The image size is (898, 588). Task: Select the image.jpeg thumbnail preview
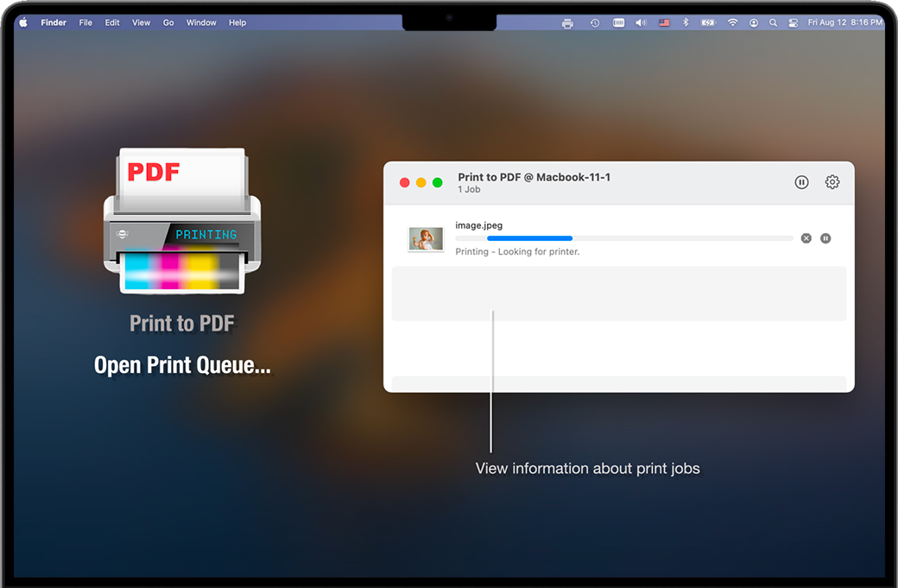point(426,239)
